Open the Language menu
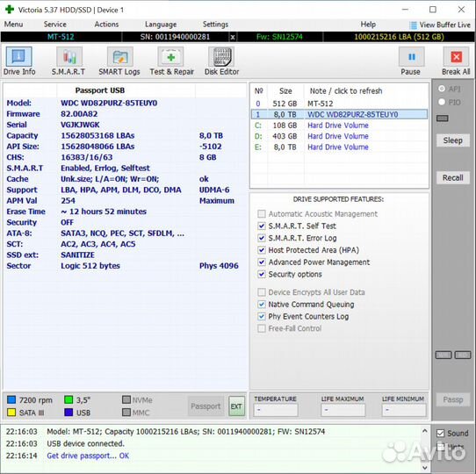 (x=161, y=25)
